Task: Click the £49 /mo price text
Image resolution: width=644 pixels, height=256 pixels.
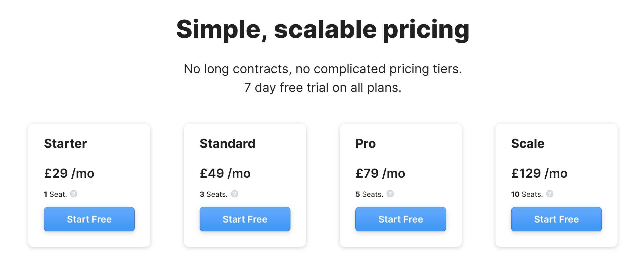Action: pos(225,173)
